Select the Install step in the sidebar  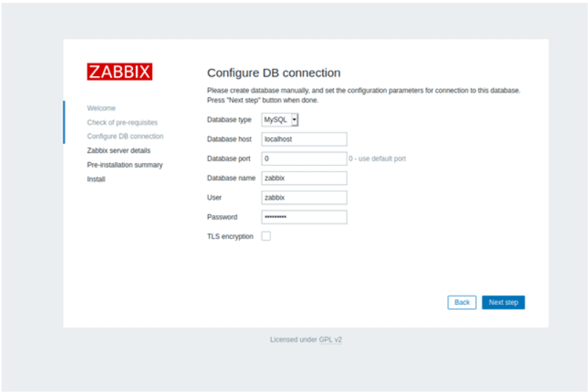click(x=96, y=179)
